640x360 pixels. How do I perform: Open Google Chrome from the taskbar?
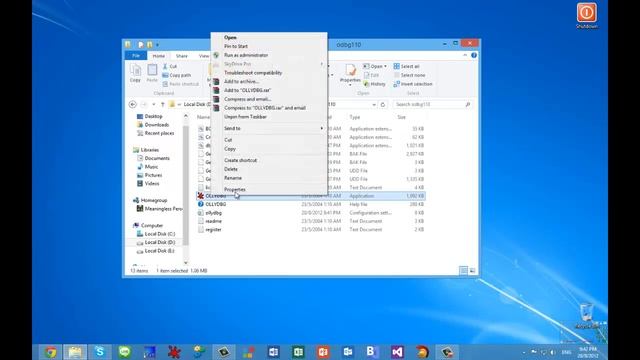[x=51, y=352]
